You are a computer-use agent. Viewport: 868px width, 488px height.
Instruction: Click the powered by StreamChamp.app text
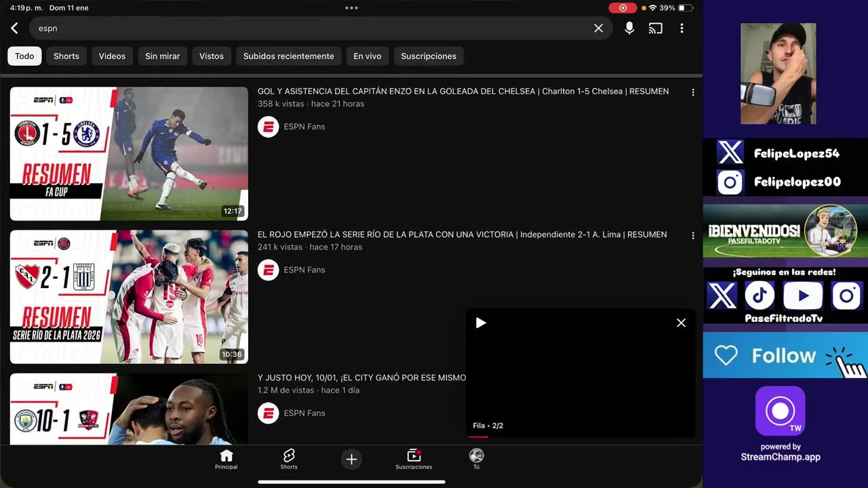coord(781,452)
